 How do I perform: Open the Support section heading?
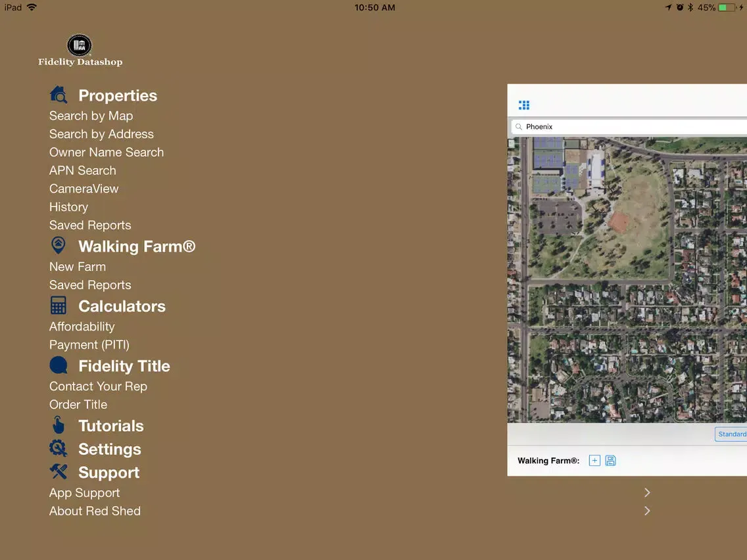(108, 473)
